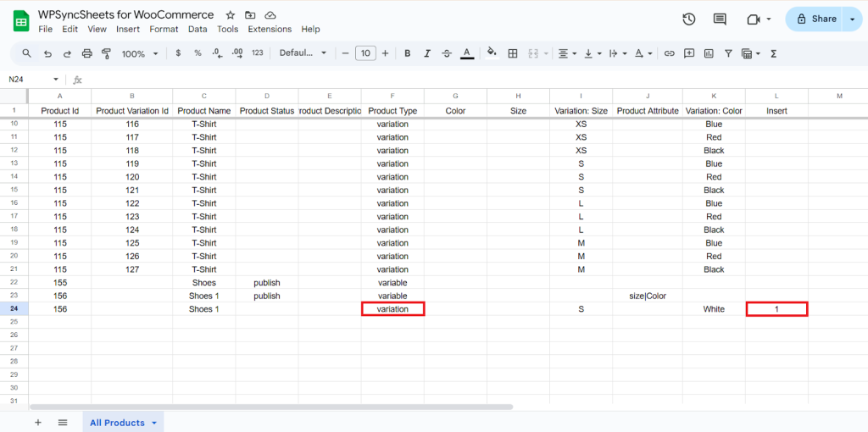Create a filter
The height and width of the screenshot is (432, 868).
(x=728, y=53)
